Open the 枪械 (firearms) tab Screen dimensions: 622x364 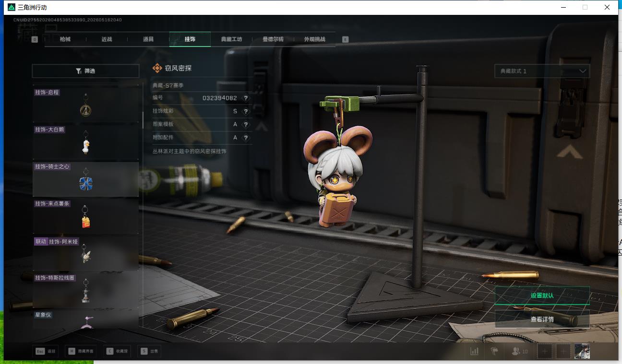coord(65,39)
